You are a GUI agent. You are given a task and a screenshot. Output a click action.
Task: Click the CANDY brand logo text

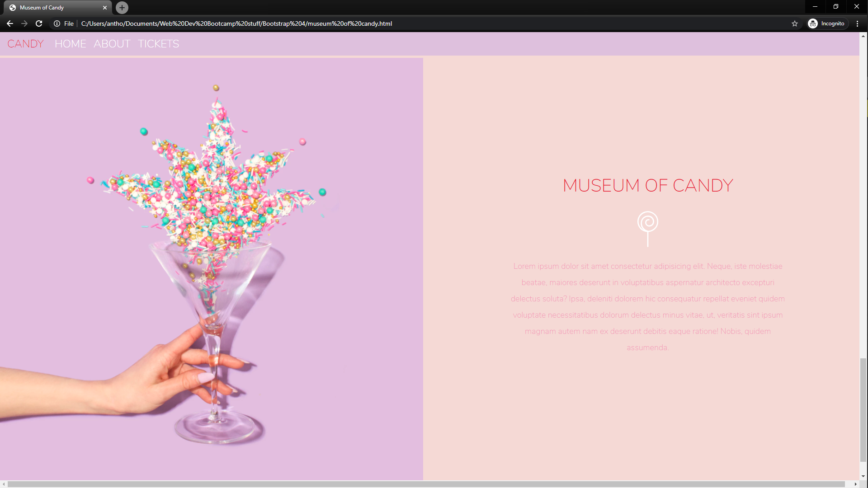pos(25,43)
